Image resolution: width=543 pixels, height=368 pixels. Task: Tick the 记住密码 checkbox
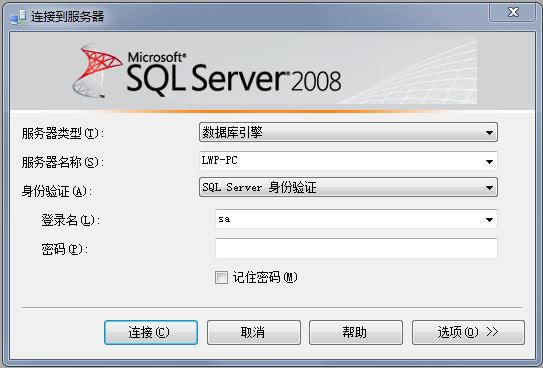(x=221, y=277)
